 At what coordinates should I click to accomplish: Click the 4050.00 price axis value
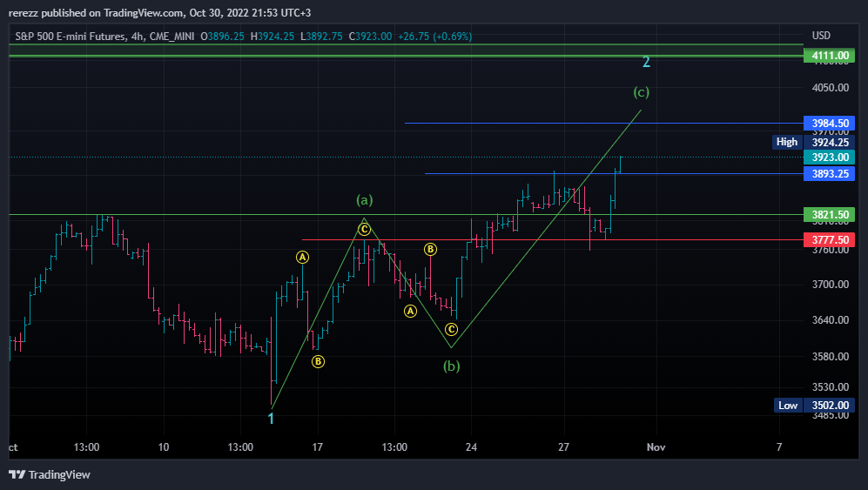[830, 88]
